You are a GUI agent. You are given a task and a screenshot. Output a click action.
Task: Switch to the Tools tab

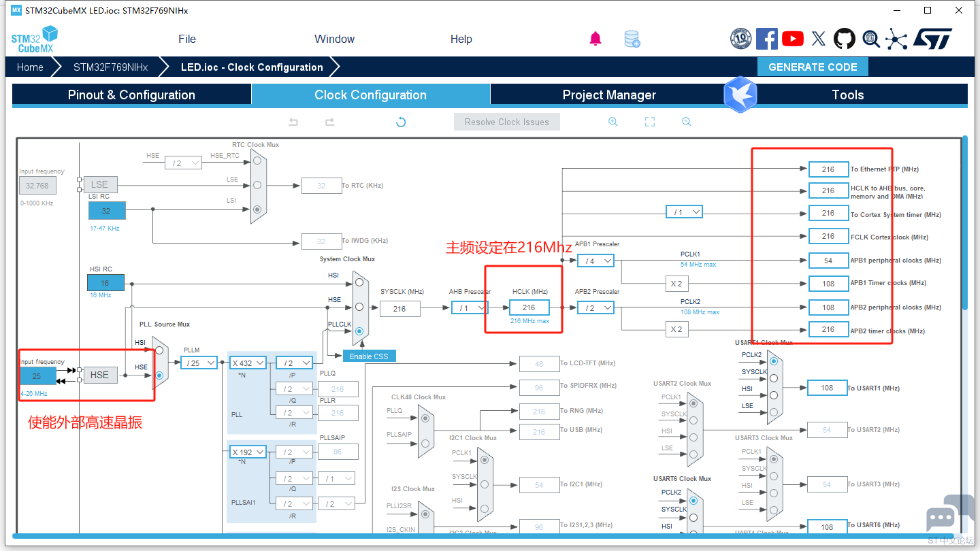click(x=848, y=95)
